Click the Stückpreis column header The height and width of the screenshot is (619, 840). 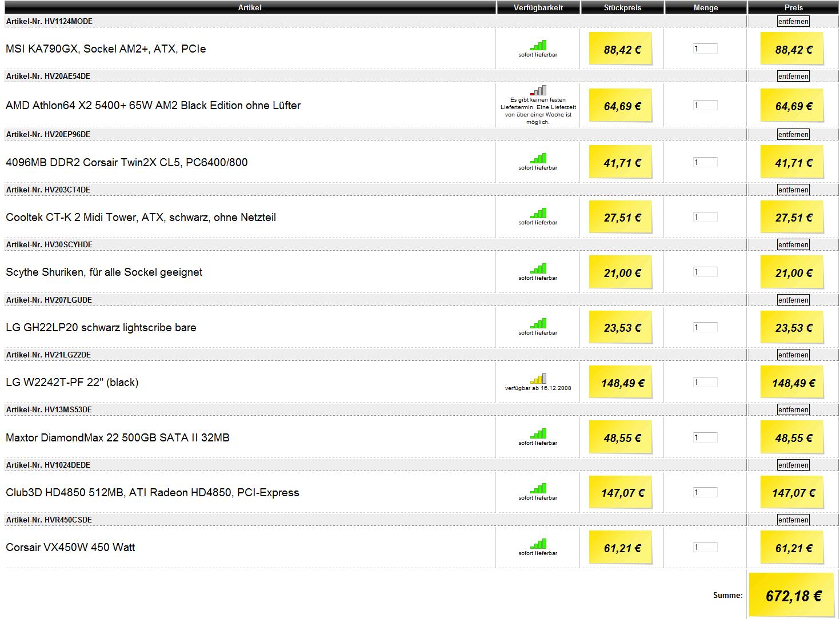622,7
